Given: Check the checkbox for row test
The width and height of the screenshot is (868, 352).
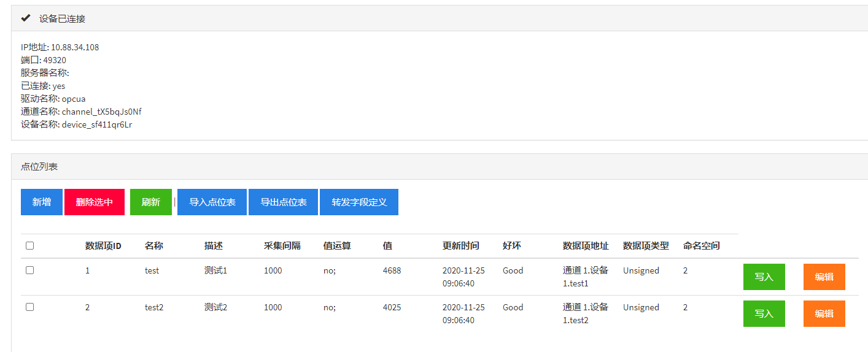Looking at the screenshot, I should click(x=30, y=270).
